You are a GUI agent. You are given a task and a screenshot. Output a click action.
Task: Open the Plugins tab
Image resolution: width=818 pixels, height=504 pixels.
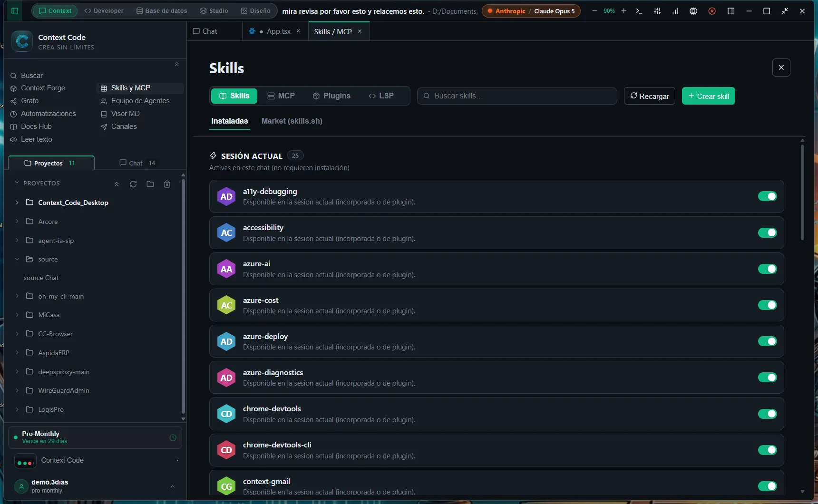pos(331,96)
